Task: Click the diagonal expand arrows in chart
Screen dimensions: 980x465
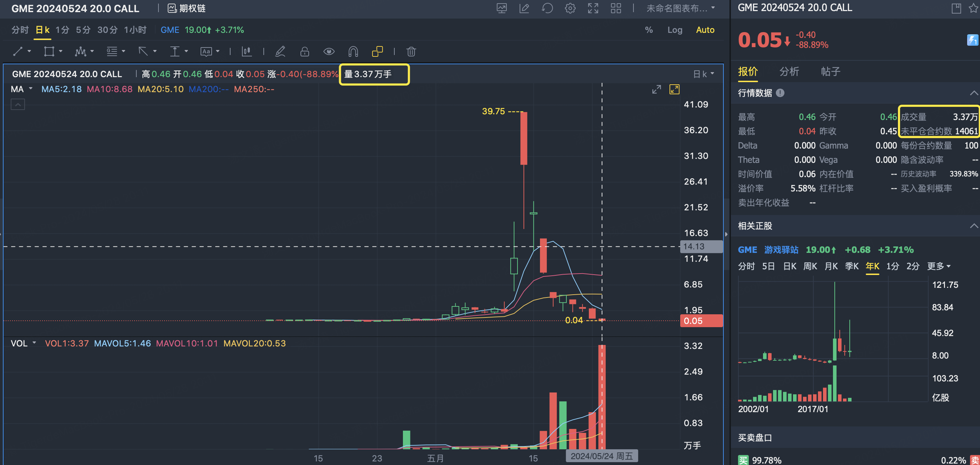Action: click(656, 90)
